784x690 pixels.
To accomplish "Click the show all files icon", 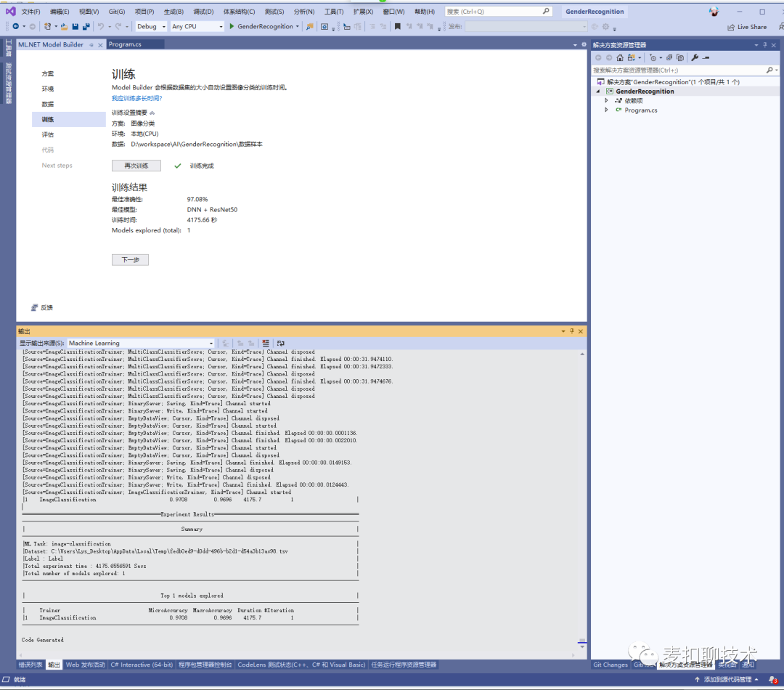I will point(680,57).
